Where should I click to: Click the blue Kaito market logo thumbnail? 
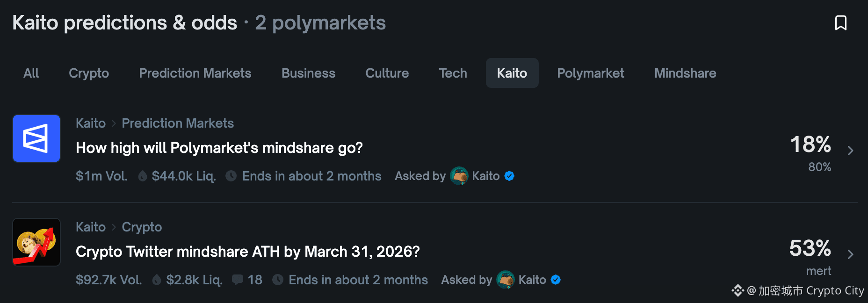pyautogui.click(x=36, y=138)
